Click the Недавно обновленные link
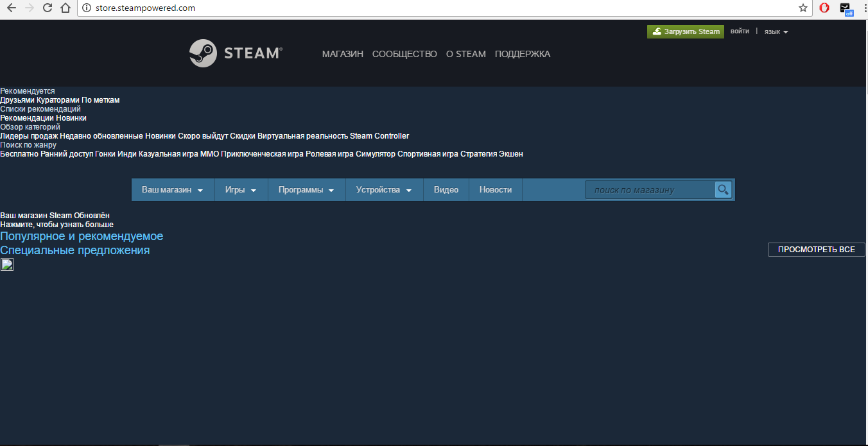The width and height of the screenshot is (868, 446). click(101, 136)
